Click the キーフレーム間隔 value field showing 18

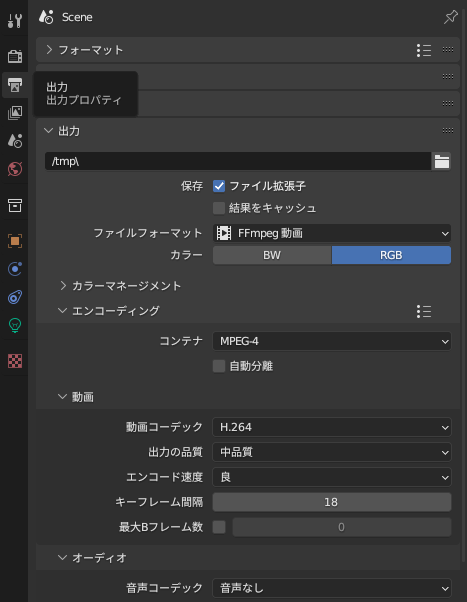coord(332,502)
